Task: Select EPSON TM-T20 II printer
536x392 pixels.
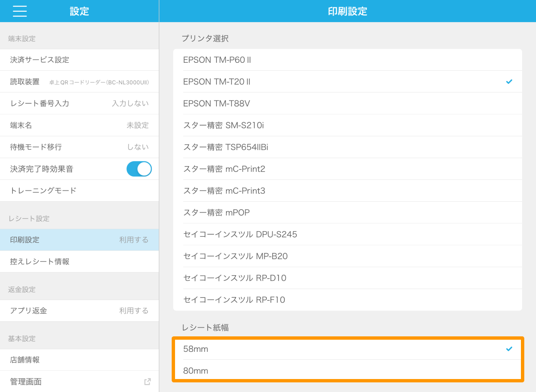Action: [348, 82]
